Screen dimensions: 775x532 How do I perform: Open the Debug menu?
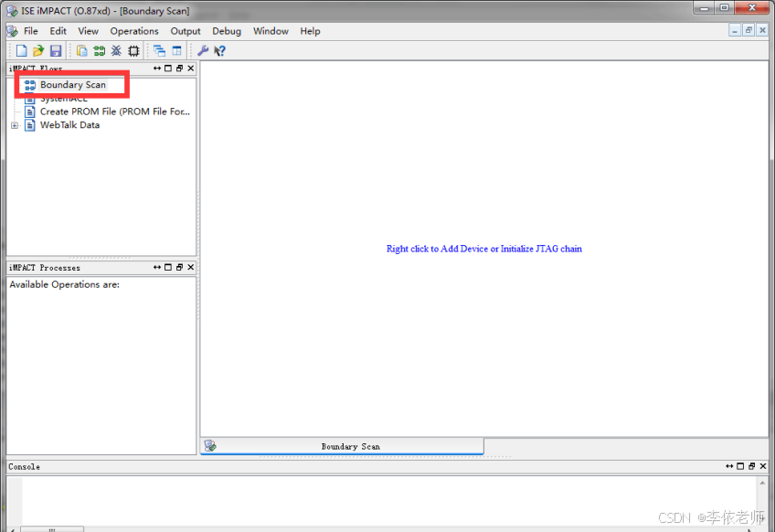[x=227, y=31]
